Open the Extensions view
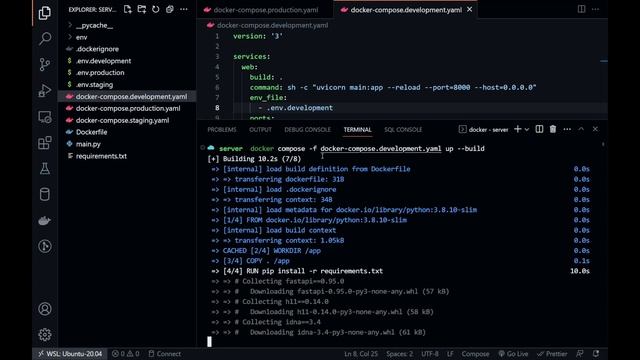This screenshot has width=640, height=360. pos(44,143)
